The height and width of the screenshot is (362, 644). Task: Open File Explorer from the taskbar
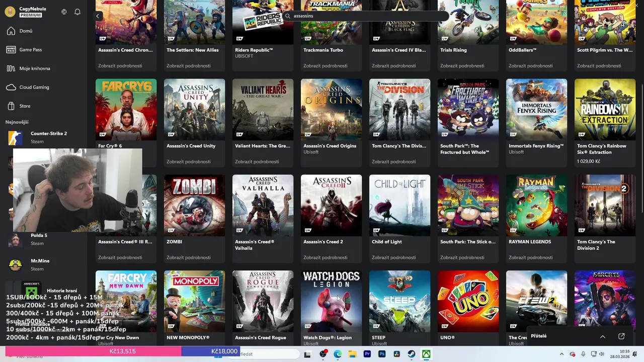point(353,354)
